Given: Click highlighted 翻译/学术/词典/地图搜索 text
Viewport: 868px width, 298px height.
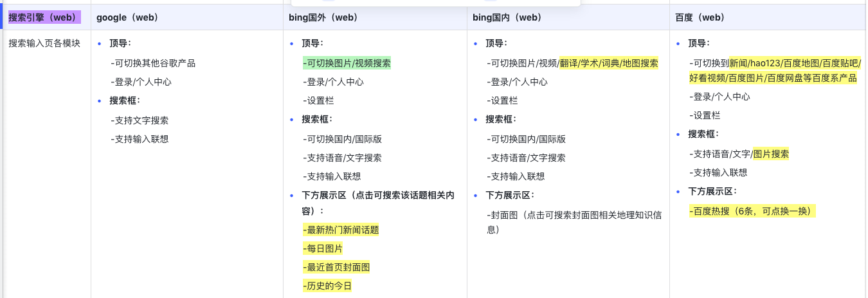Looking at the screenshot, I should 608,63.
